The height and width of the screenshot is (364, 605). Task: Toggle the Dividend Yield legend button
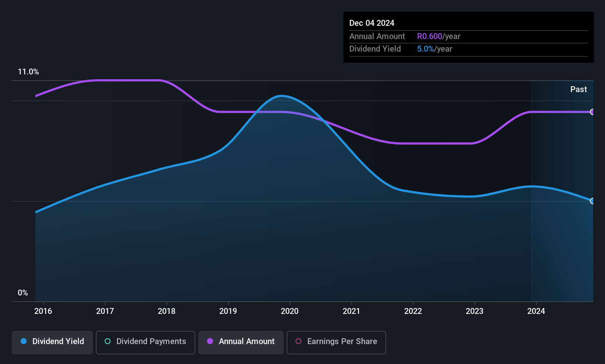click(52, 343)
